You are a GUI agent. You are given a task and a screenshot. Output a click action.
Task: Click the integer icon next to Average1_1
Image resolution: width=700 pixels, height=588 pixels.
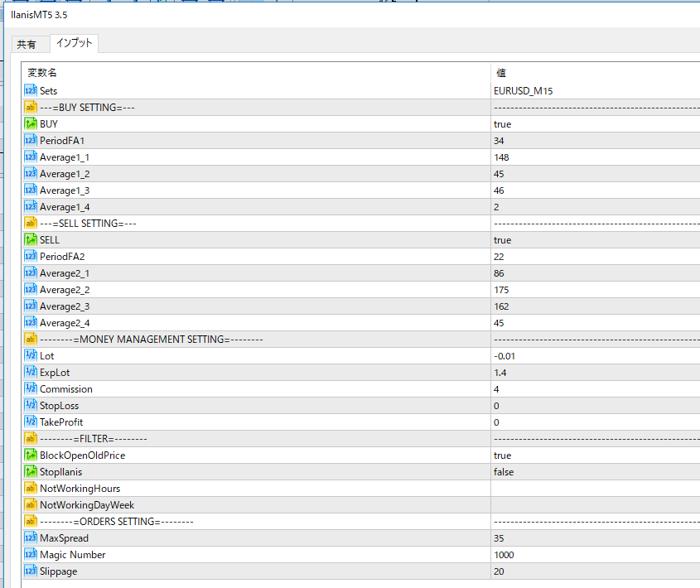point(31,157)
